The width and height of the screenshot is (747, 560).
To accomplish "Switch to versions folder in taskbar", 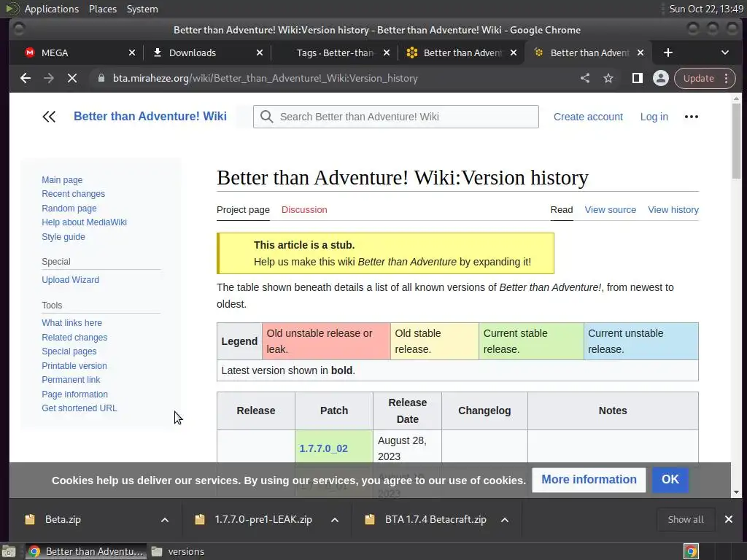I will [178, 551].
